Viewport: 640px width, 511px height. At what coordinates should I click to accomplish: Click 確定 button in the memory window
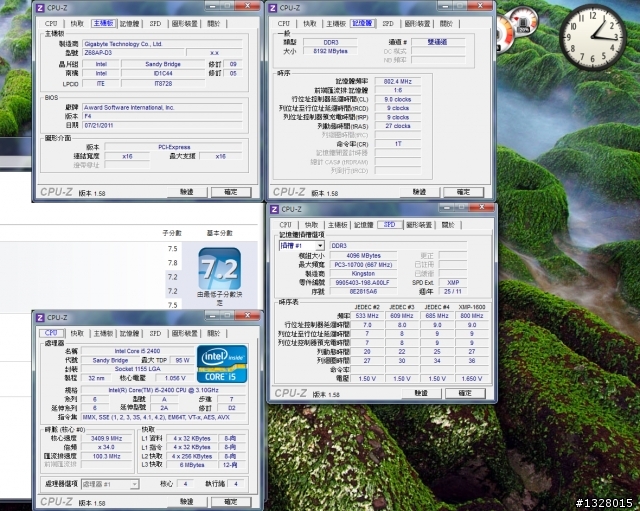click(x=463, y=192)
